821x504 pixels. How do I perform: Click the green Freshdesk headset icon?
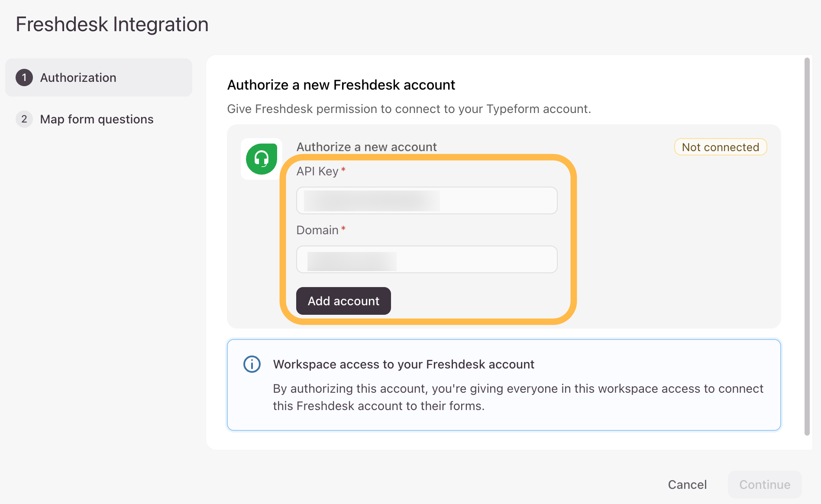pyautogui.click(x=261, y=159)
